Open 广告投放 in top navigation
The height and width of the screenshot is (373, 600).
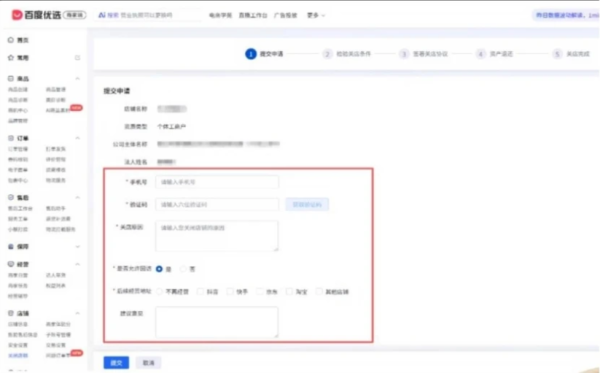click(x=285, y=15)
